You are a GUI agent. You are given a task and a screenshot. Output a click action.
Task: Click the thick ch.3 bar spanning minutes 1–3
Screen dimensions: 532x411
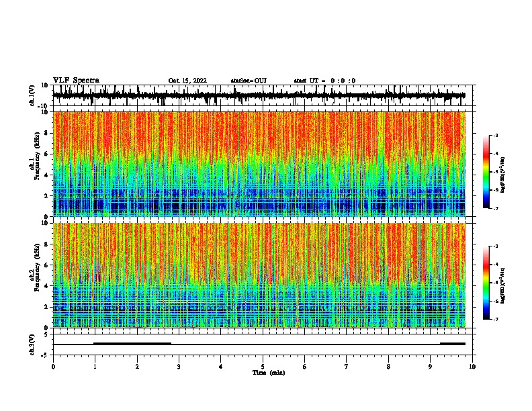pos(132,344)
